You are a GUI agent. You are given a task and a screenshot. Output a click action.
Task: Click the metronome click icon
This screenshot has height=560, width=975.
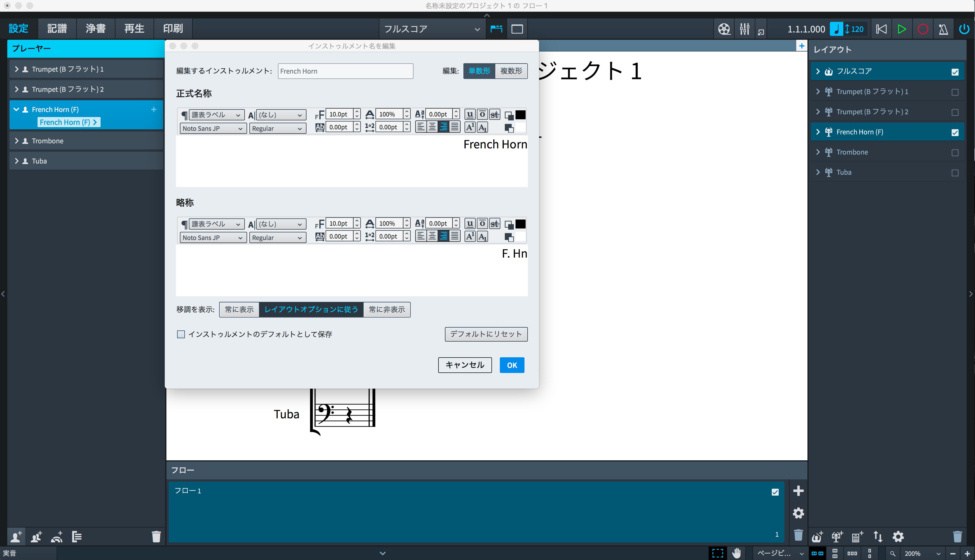click(943, 29)
